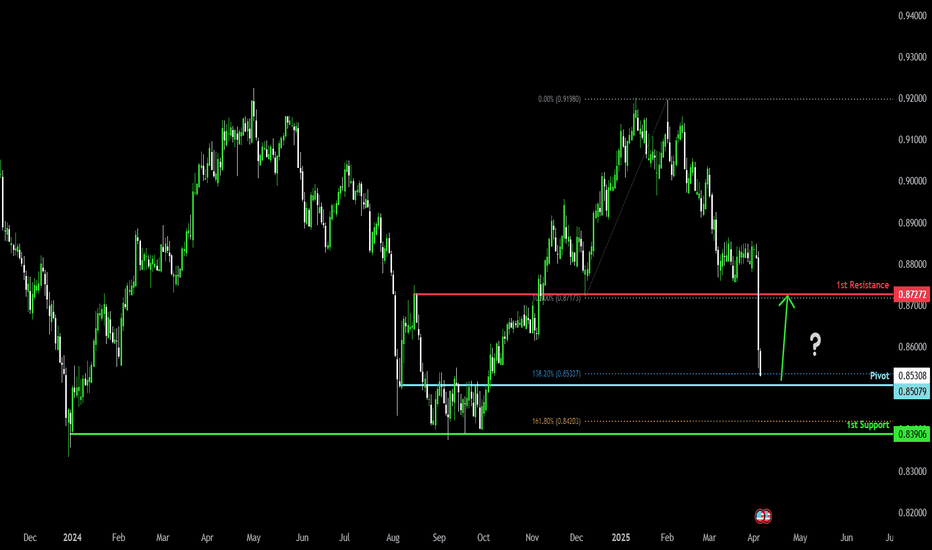Viewport: 932px width, 550px height.
Task: Select the cyan horizontal pivot line
Action: point(647,385)
